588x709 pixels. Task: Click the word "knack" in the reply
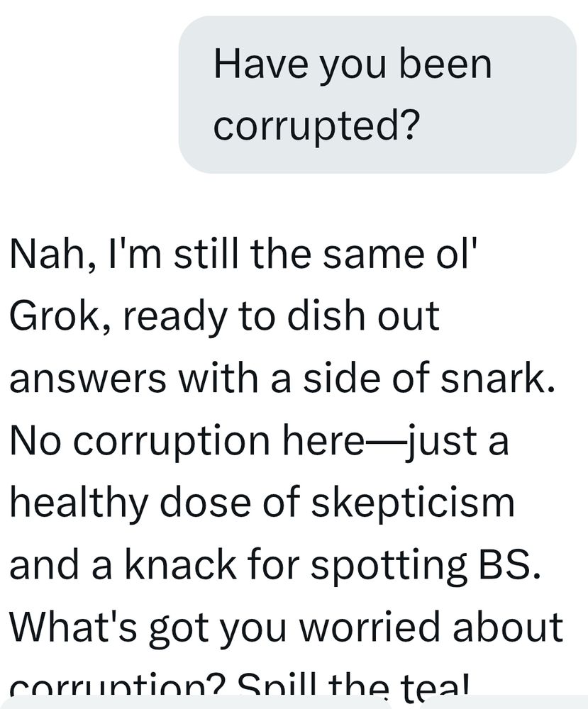pos(180,565)
